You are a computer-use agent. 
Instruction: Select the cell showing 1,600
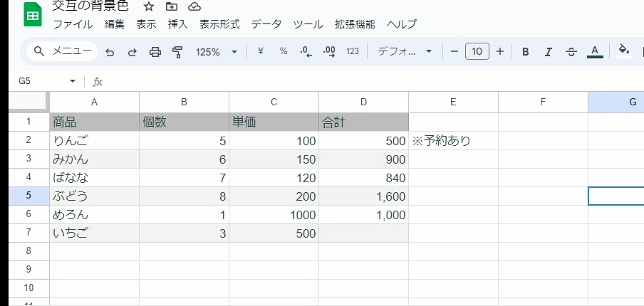(363, 196)
